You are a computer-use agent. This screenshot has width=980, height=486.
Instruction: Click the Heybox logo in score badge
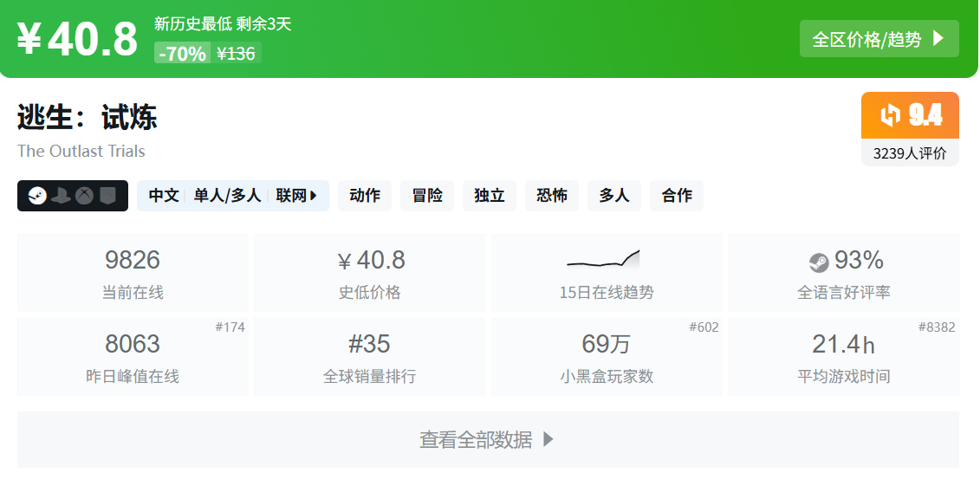coord(890,115)
